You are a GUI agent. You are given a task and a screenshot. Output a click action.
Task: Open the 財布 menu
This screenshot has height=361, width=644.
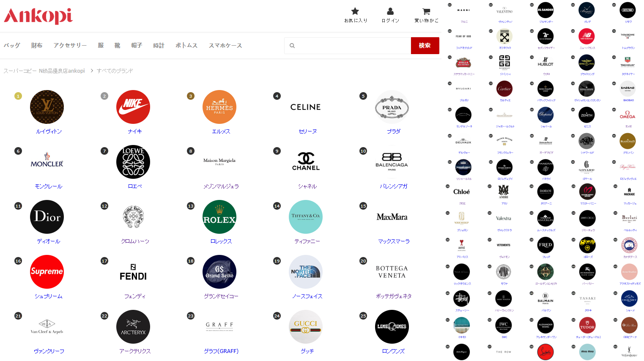coord(37,46)
